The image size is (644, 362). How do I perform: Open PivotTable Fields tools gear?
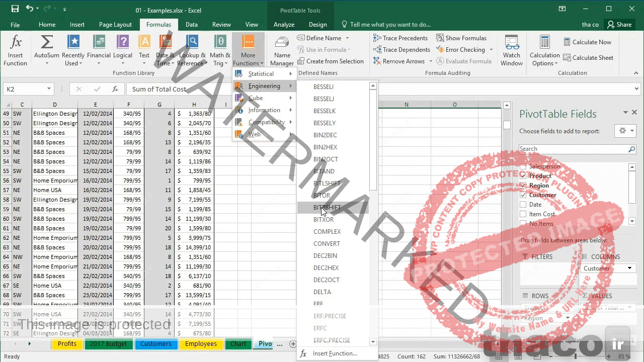(x=625, y=131)
